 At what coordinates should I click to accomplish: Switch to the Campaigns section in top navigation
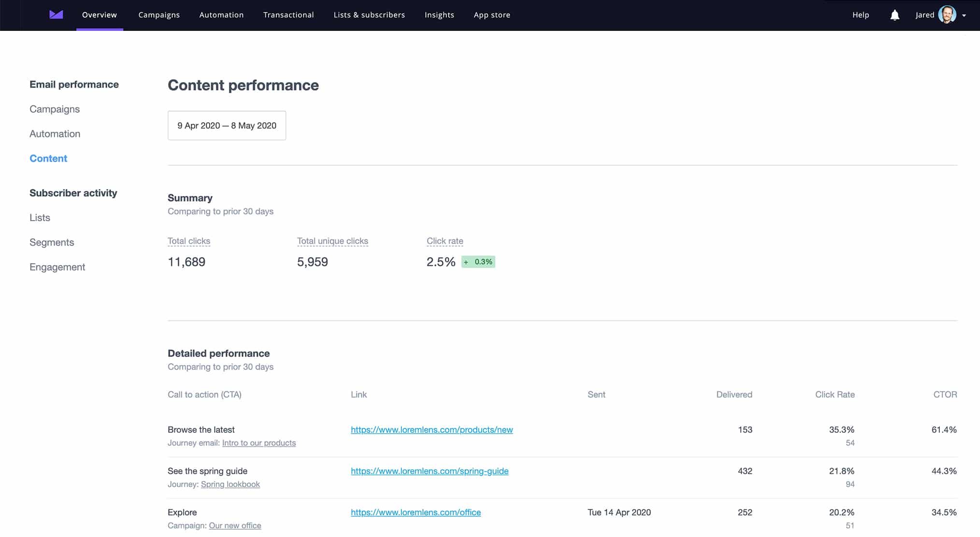point(159,15)
